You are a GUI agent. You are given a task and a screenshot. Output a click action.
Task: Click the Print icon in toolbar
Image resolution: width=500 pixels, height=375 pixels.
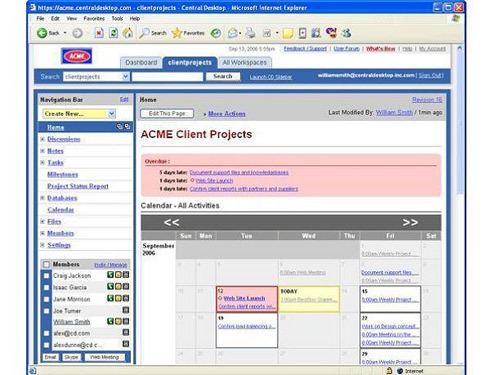click(250, 33)
